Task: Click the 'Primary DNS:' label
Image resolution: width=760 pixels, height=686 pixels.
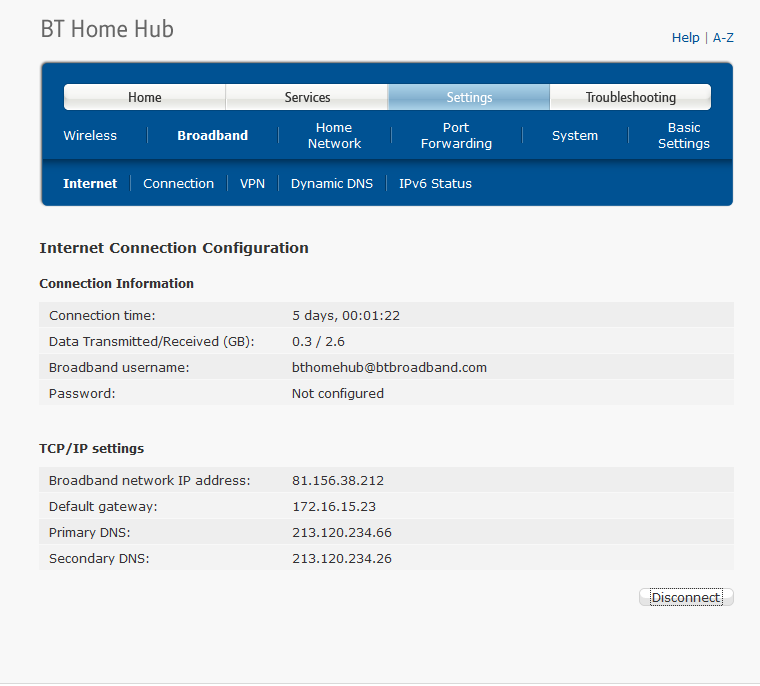Action: (x=90, y=532)
